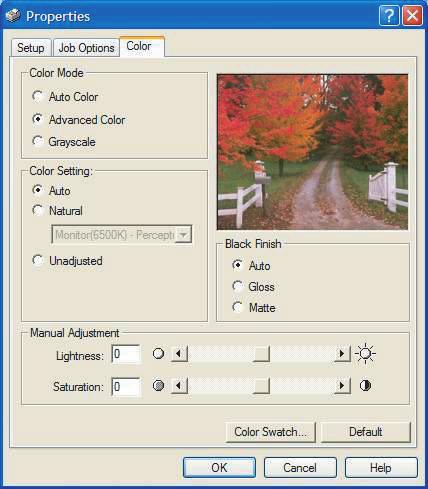The image size is (428, 489).
Task: Set Black Finish to Auto
Action: tap(238, 265)
